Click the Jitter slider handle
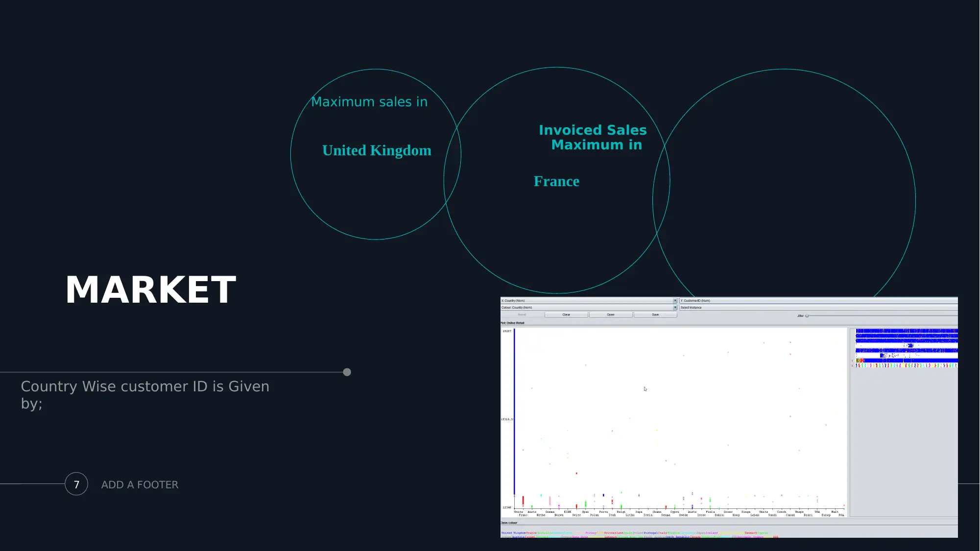Screen dimensions: 980x551 tap(807, 316)
